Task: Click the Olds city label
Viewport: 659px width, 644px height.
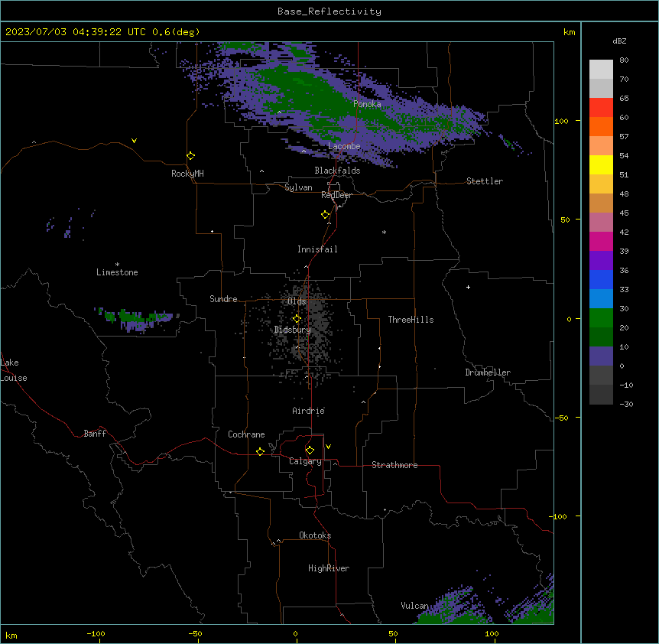Action: [x=297, y=301]
